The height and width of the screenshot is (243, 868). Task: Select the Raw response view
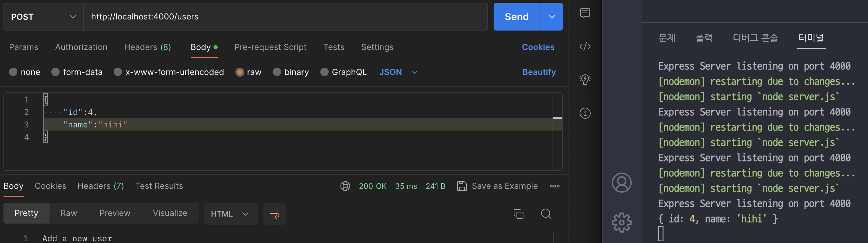(69, 213)
